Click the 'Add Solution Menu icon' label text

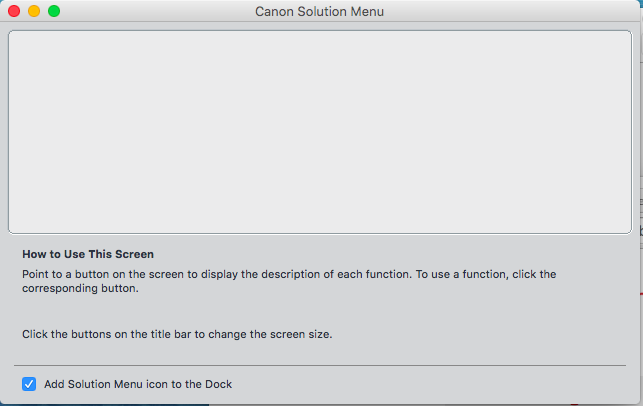(138, 384)
